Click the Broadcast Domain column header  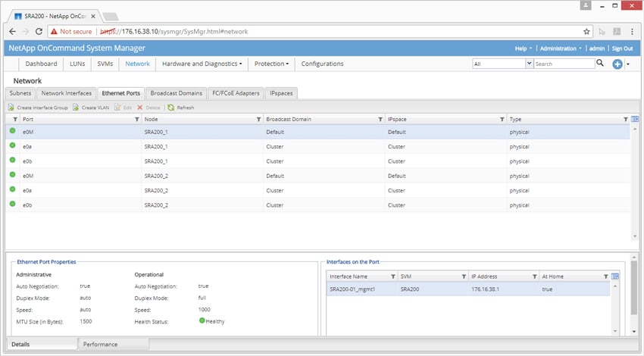coord(324,119)
